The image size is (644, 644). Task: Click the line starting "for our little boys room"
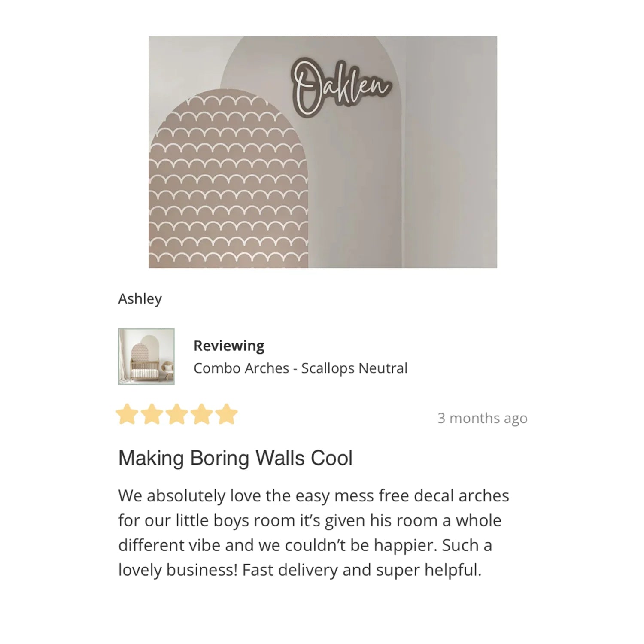(310, 521)
